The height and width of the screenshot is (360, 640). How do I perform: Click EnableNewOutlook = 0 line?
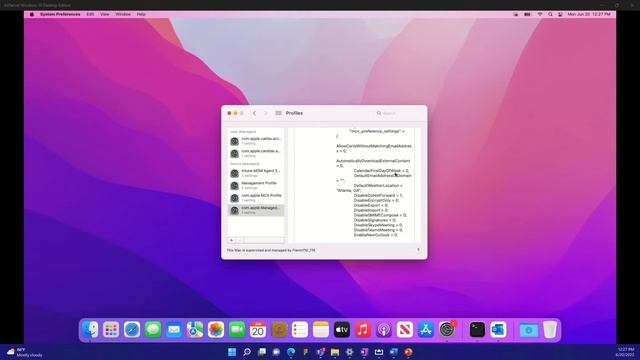[376, 235]
